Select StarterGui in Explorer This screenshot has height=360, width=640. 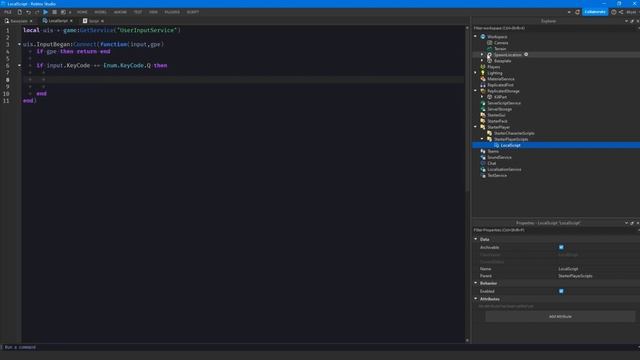[496, 116]
